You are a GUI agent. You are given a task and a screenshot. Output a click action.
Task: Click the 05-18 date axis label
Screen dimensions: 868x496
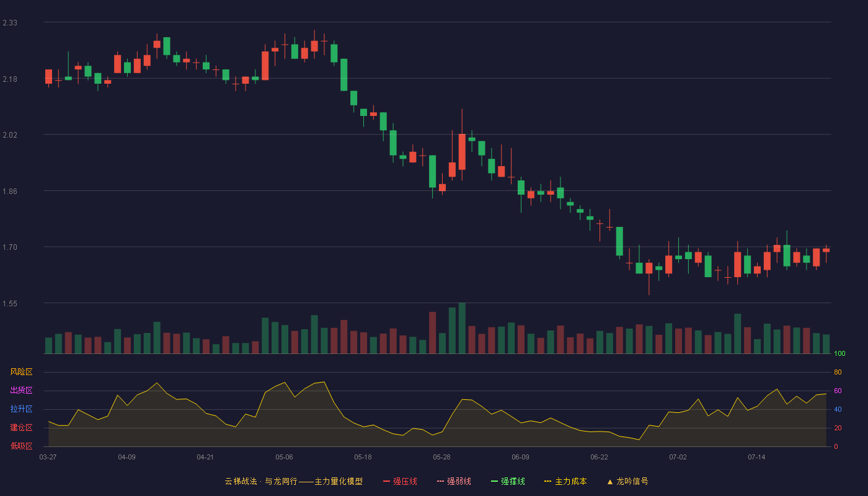click(363, 457)
